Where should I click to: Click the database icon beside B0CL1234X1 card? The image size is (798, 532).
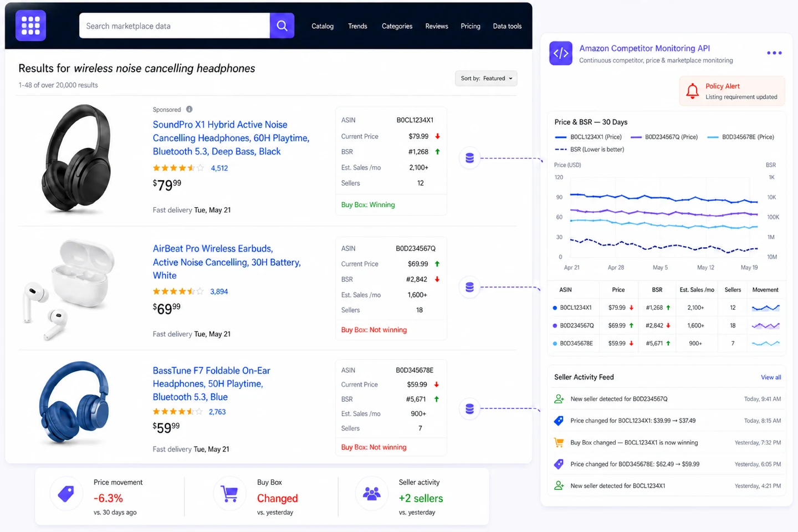pyautogui.click(x=469, y=158)
